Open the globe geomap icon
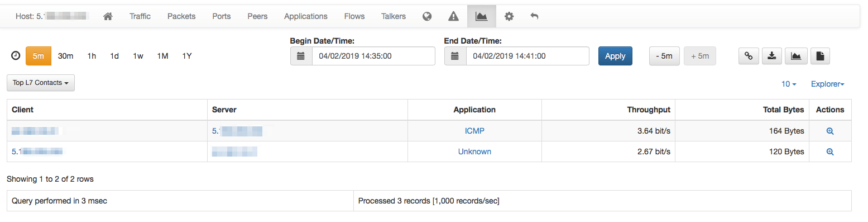The image size is (868, 222). tap(427, 16)
